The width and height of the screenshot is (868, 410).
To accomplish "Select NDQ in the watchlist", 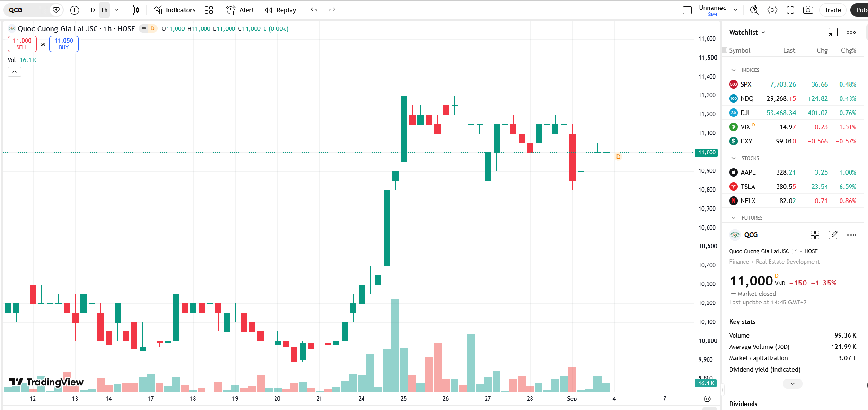I will 793,98.
